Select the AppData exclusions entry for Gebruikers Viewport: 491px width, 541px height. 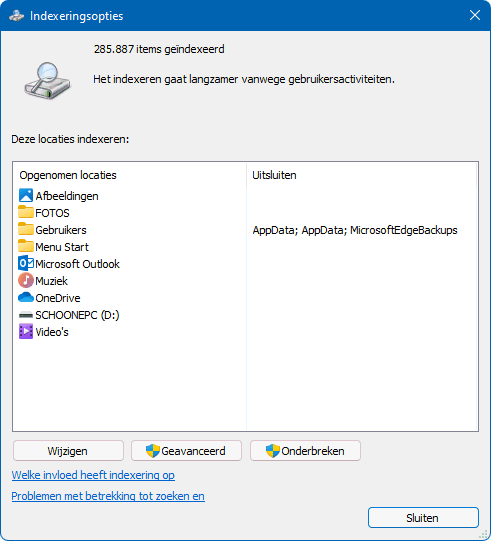(x=355, y=230)
